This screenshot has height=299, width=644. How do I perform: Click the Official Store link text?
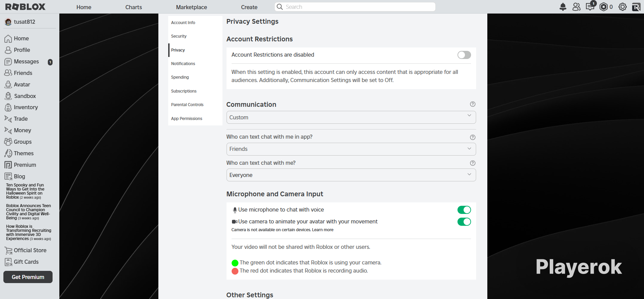pyautogui.click(x=30, y=251)
